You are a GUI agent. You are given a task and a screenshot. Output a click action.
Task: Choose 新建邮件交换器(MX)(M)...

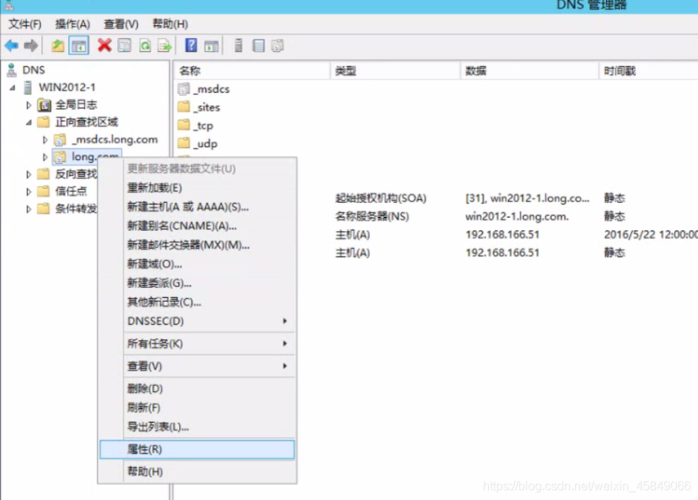click(x=198, y=245)
